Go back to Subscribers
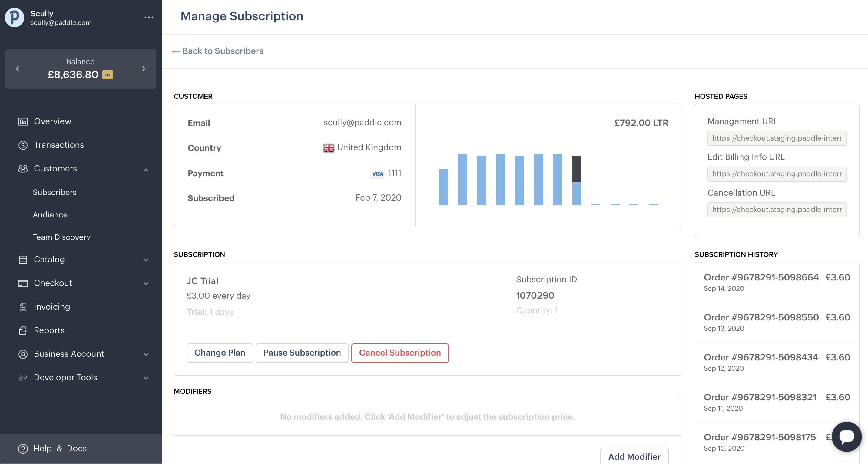 [x=218, y=51]
